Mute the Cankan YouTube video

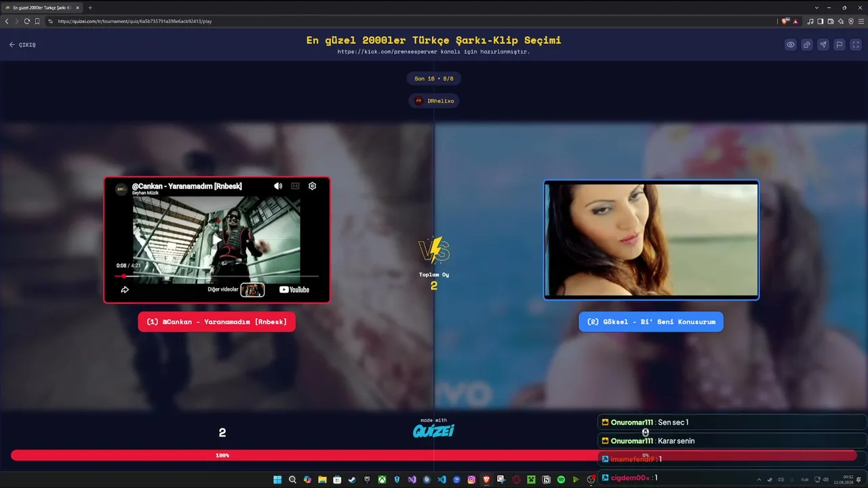[x=278, y=186]
